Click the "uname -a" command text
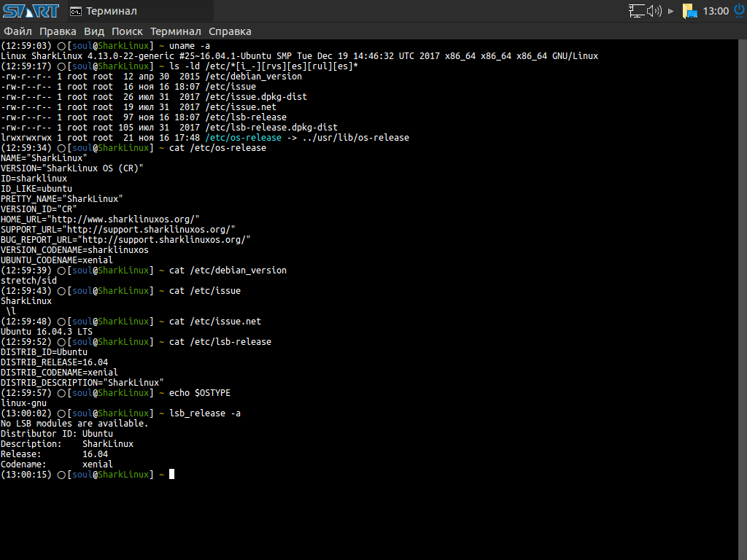Viewport: 747px width, 560px height. (x=190, y=46)
